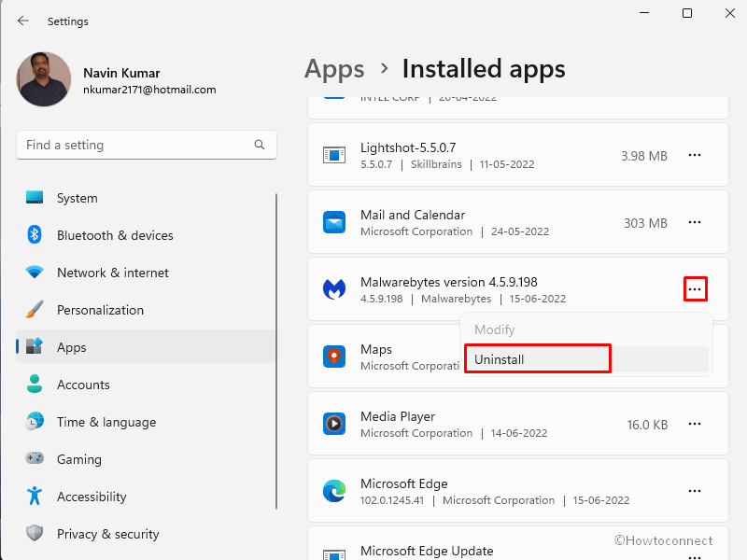Viewport: 747px width, 560px height.
Task: Click the Malwarebytes three-dot menu button
Action: pos(695,289)
